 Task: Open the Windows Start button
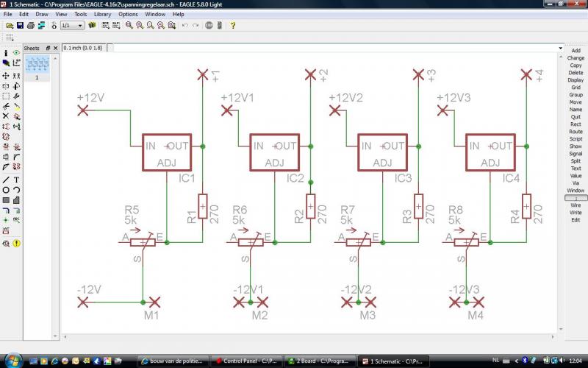coord(13,361)
